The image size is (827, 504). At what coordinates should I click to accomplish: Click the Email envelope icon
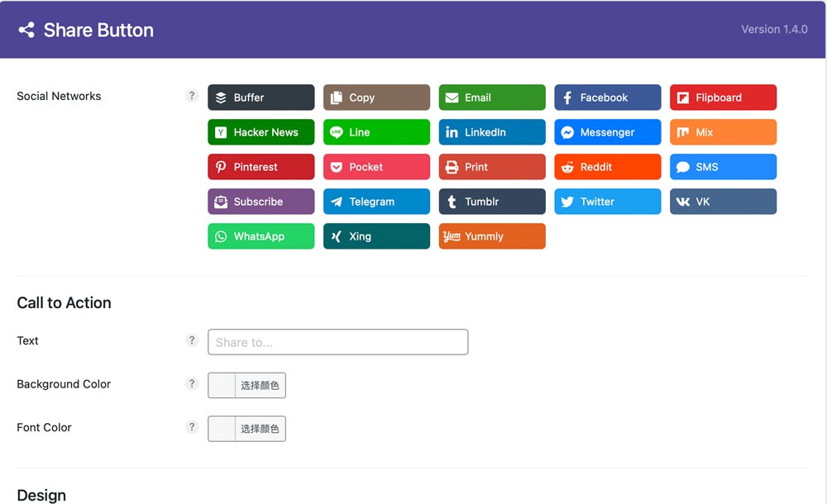pyautogui.click(x=452, y=97)
